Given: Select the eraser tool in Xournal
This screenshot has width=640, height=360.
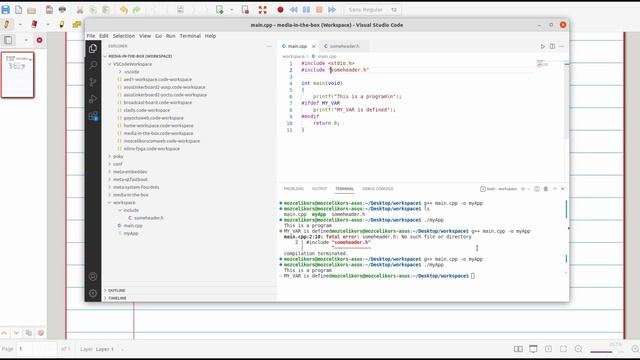Looking at the screenshot, I should (x=34, y=24).
